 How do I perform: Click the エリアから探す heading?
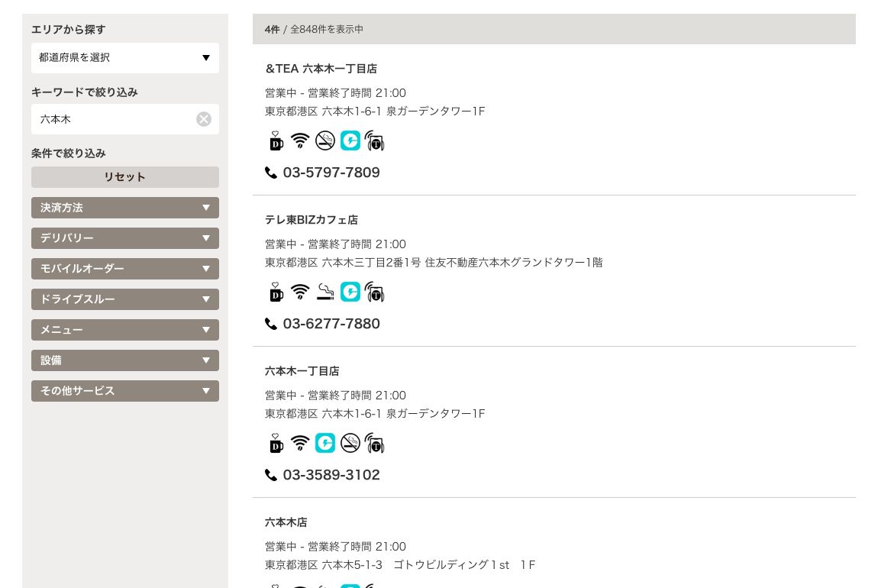coord(68,30)
